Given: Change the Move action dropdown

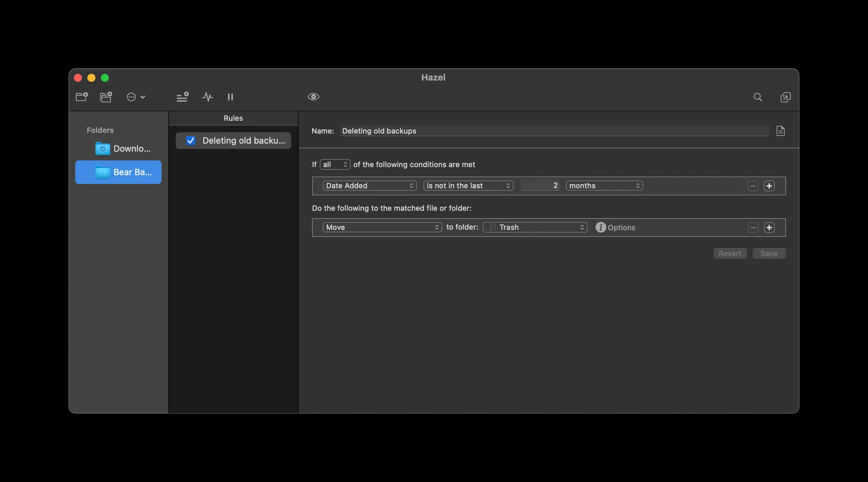Looking at the screenshot, I should [382, 227].
